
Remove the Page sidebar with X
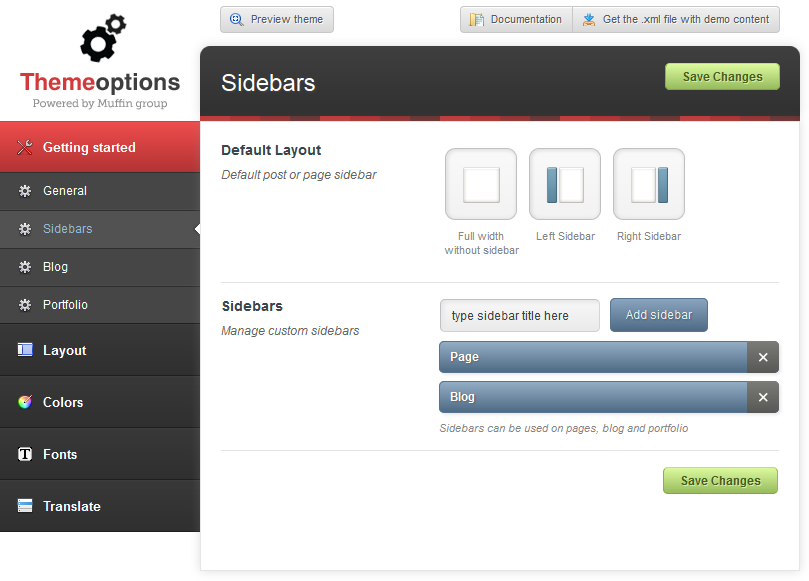763,357
